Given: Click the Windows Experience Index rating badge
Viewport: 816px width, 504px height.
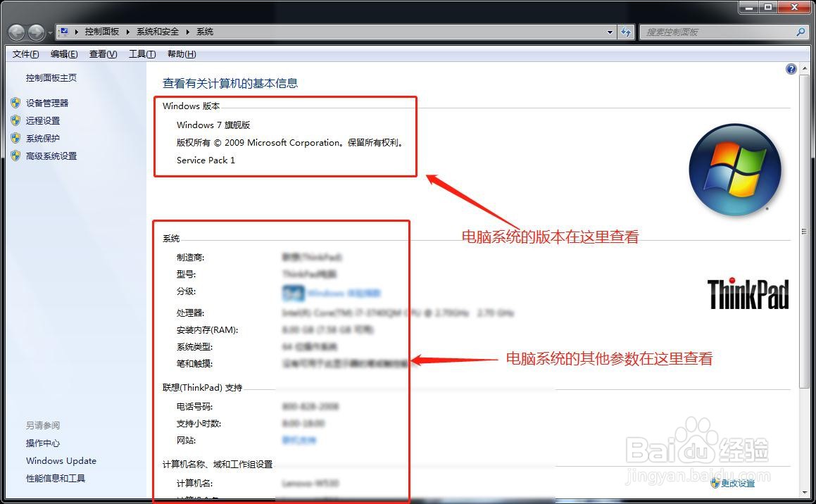Looking at the screenshot, I should [x=293, y=294].
